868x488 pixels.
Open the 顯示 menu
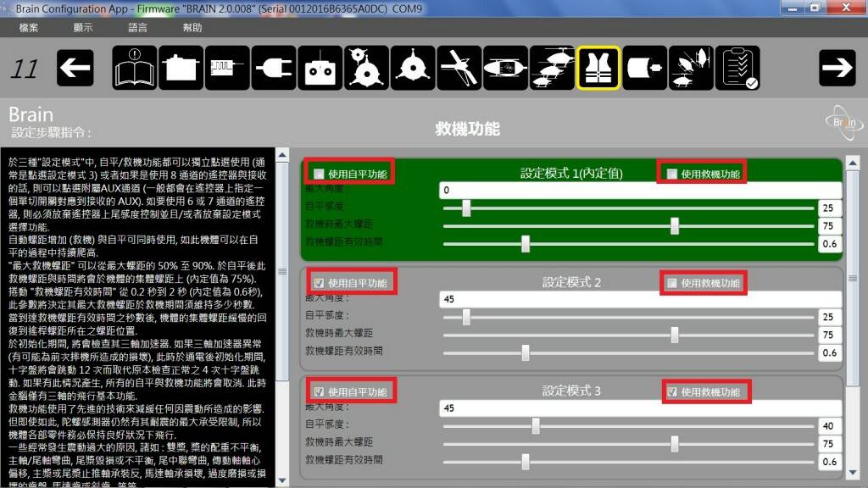point(83,28)
